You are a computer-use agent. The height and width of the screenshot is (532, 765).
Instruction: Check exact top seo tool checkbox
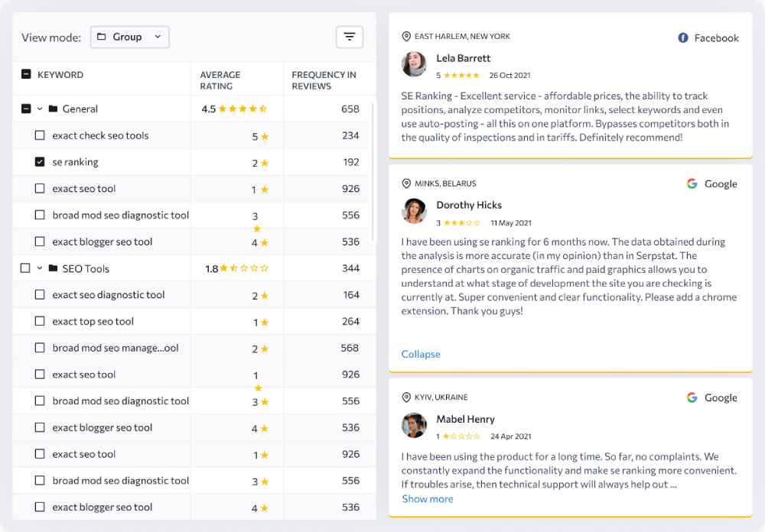40,321
